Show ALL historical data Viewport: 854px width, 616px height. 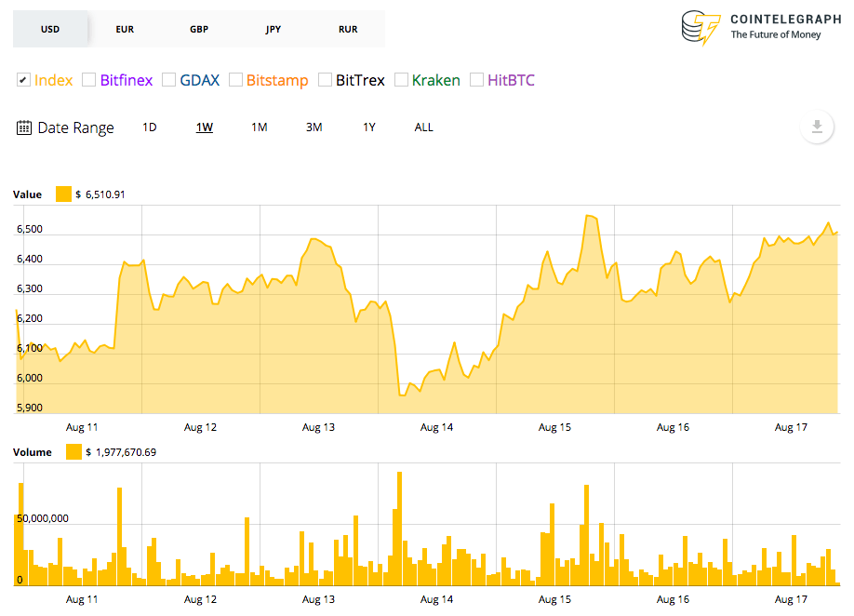click(x=423, y=127)
